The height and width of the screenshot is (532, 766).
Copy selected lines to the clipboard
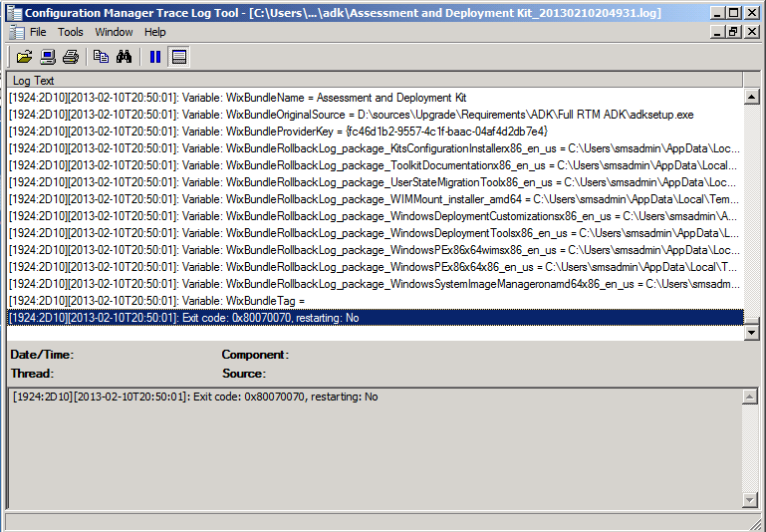pyautogui.click(x=102, y=57)
